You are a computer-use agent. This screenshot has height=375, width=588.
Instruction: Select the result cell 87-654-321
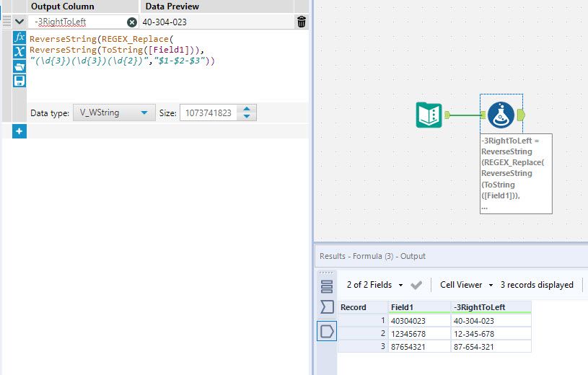491,347
